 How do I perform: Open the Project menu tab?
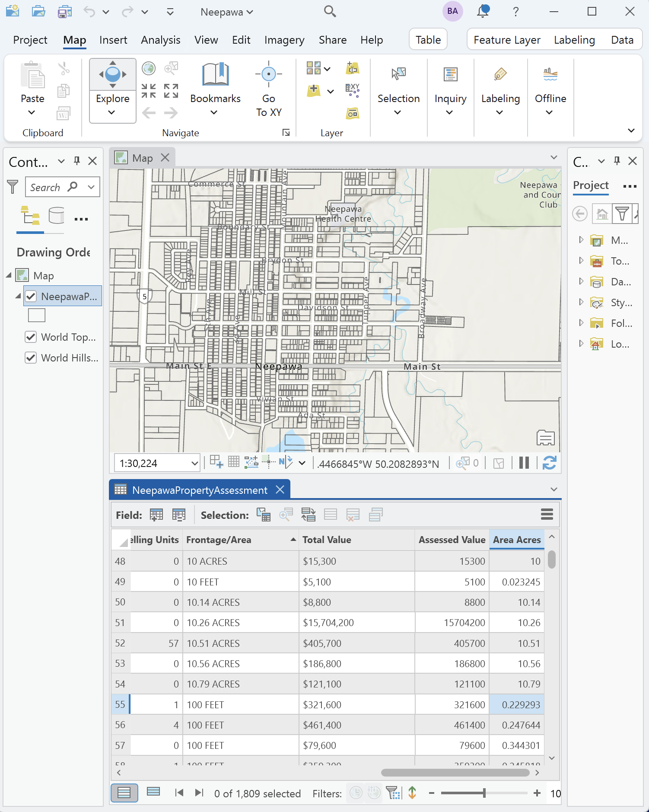coord(30,40)
